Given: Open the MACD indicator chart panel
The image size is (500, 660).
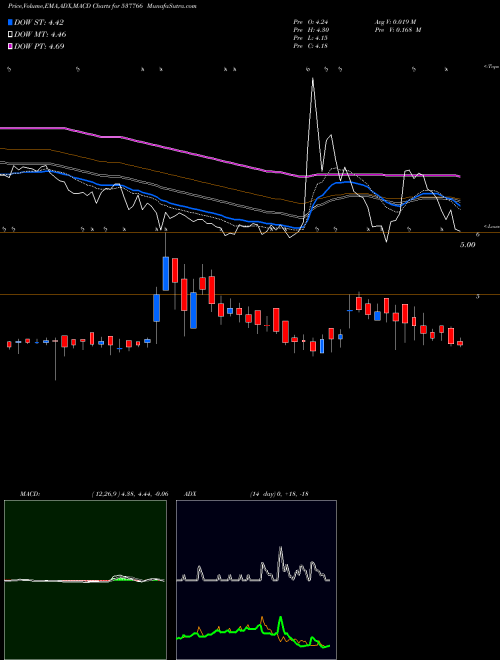Looking at the screenshot, I should (85, 580).
